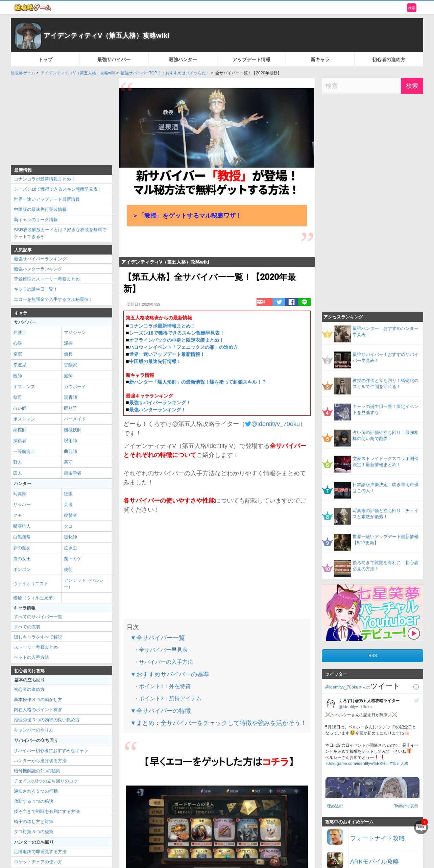This screenshot has width=434, height=868.
Task: Click the sidebar search input field
Action: (x=361, y=86)
